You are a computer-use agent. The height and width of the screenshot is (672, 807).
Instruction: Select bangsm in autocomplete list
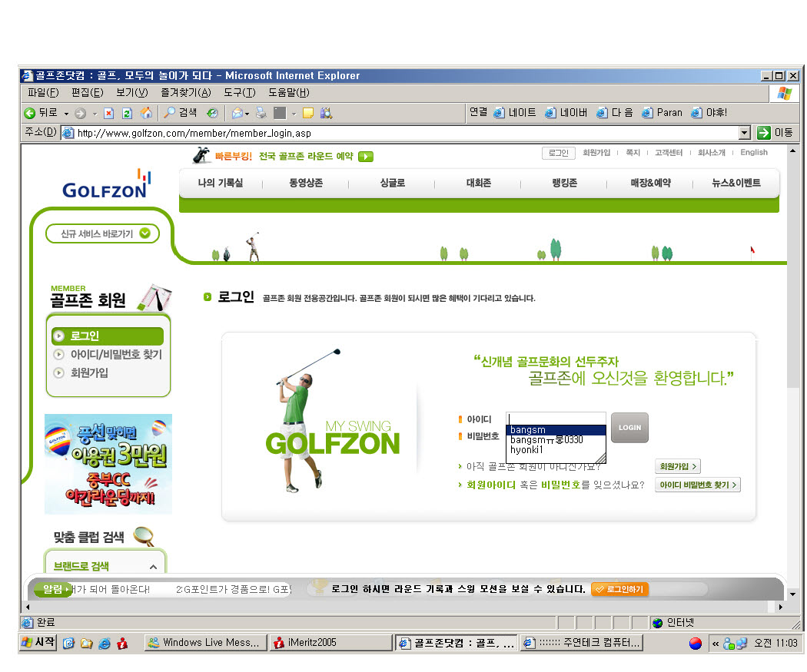(x=556, y=430)
